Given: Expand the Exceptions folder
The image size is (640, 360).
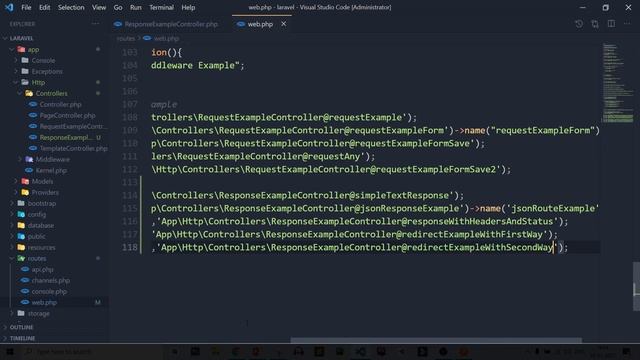Looking at the screenshot, I should tap(47, 71).
